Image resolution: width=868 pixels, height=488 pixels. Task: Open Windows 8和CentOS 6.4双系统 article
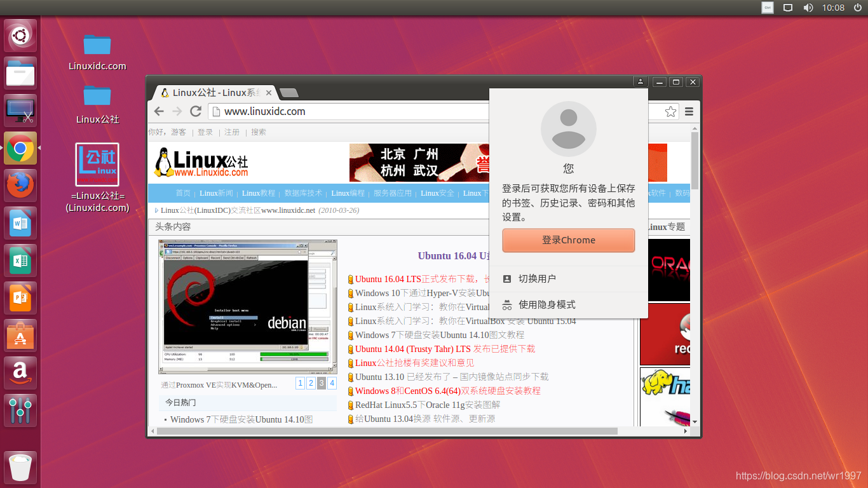448,391
